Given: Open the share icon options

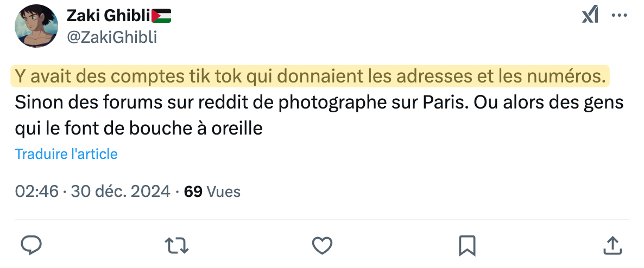Looking at the screenshot, I should tap(612, 245).
